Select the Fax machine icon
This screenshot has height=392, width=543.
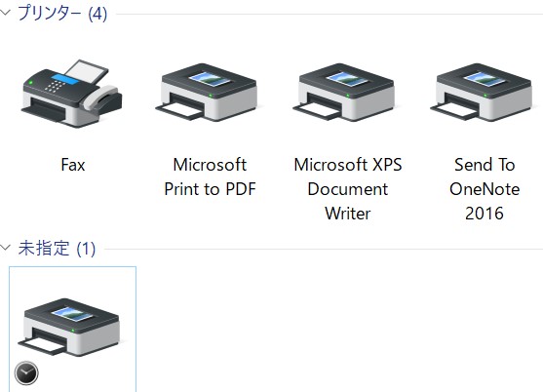tap(71, 94)
